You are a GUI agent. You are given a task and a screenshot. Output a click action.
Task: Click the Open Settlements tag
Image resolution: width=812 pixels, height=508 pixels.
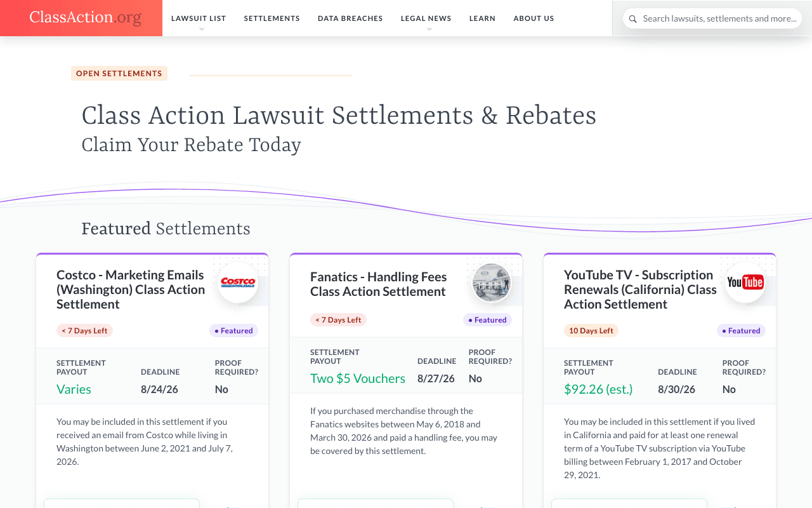tap(119, 74)
